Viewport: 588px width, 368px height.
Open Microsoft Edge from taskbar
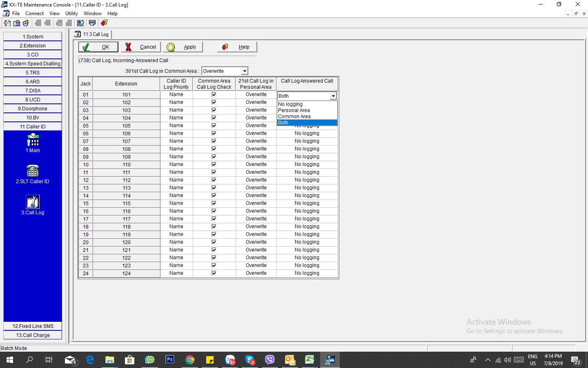(x=90, y=360)
